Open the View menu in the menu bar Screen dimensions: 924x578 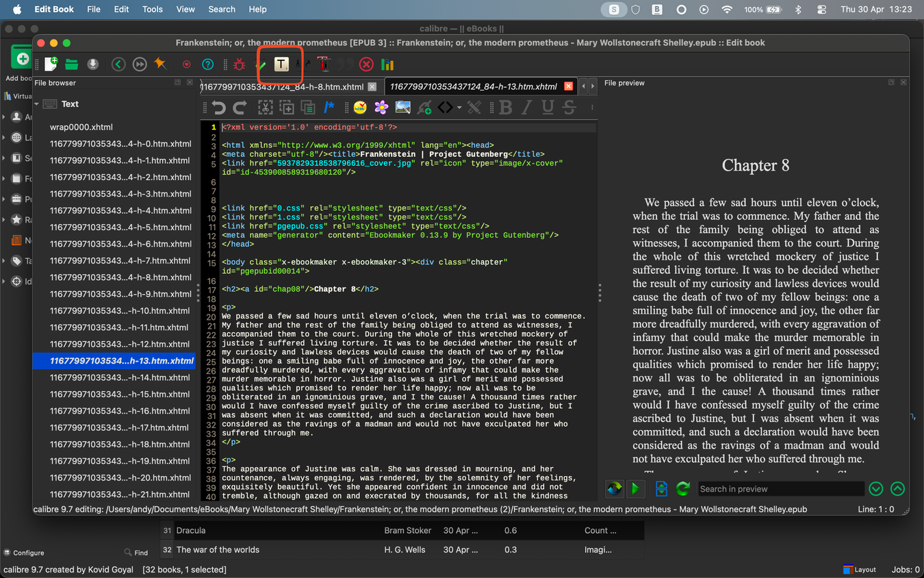[x=185, y=10]
